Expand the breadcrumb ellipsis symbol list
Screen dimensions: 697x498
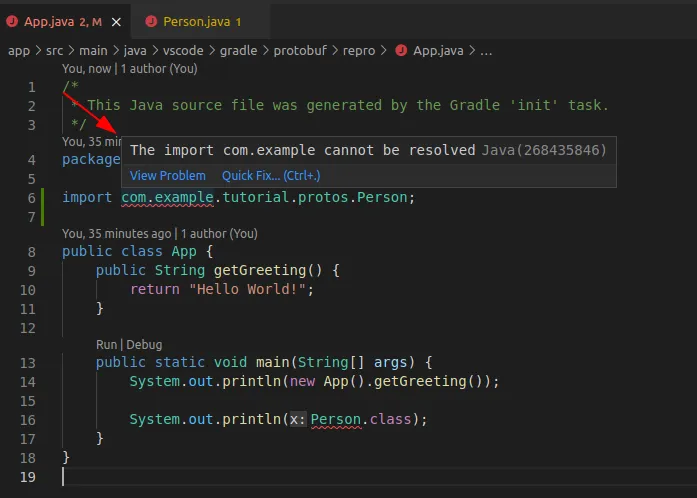[x=486, y=51]
